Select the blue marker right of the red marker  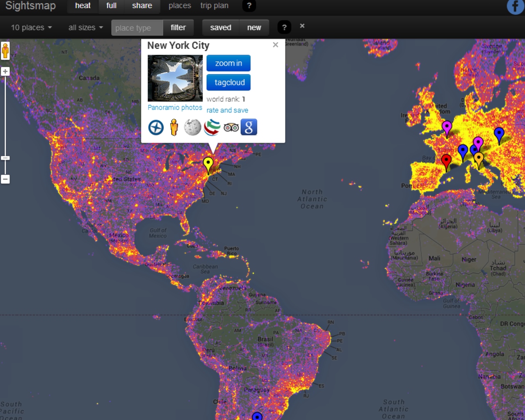(463, 151)
